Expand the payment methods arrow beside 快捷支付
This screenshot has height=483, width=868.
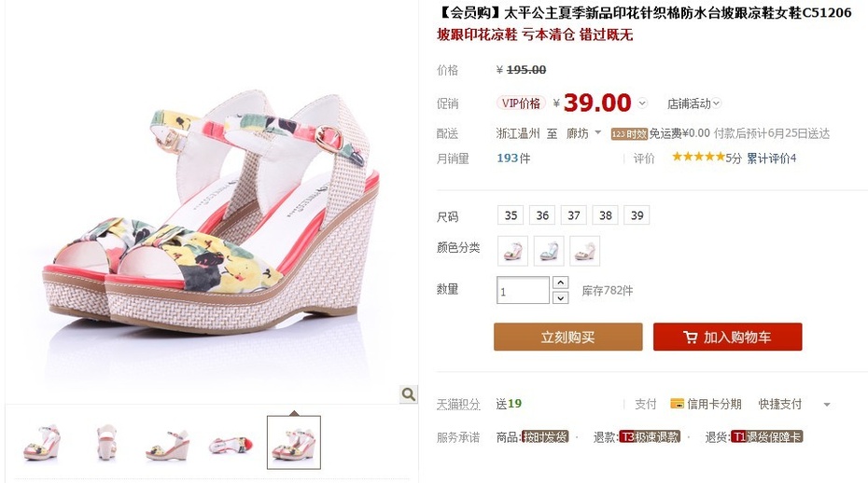pos(827,405)
